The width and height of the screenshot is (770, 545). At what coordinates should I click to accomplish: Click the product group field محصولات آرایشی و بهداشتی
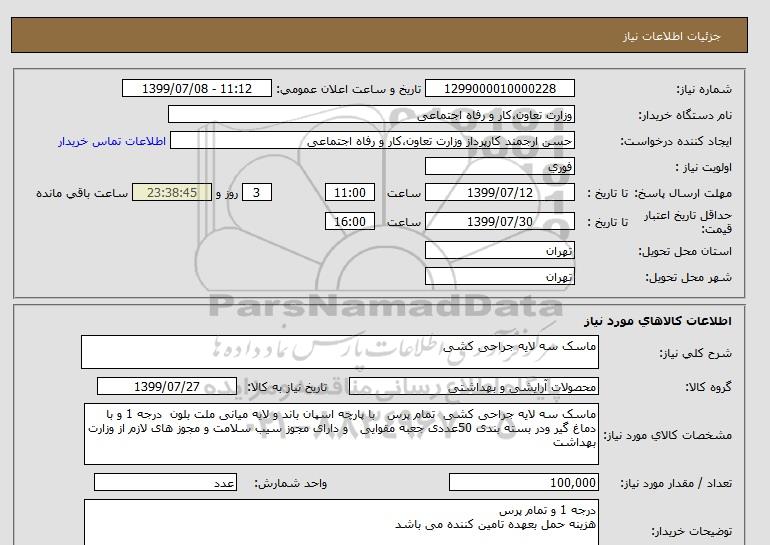pos(474,386)
